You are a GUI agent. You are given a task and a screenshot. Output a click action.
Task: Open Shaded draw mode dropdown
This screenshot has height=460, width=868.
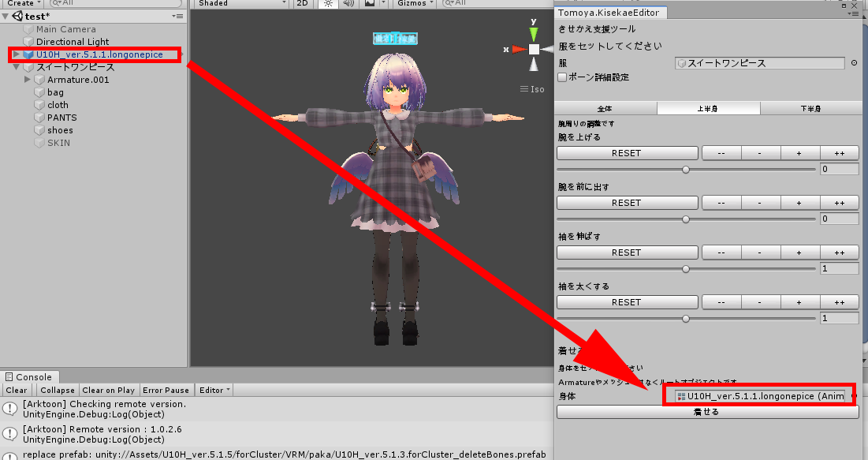pyautogui.click(x=242, y=3)
